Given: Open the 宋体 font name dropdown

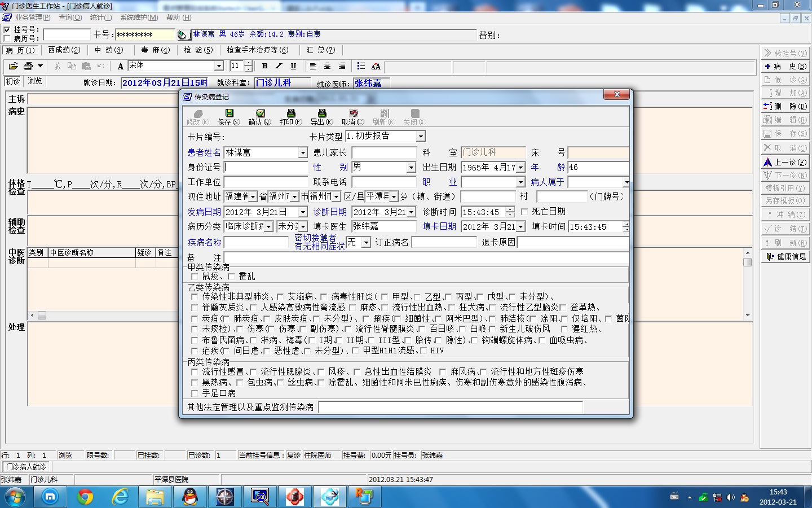Looking at the screenshot, I should point(219,66).
